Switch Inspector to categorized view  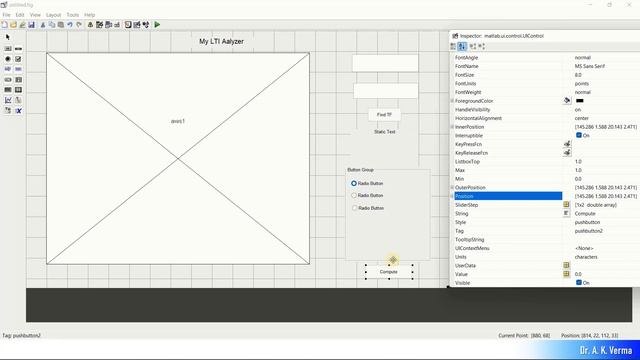(x=453, y=47)
